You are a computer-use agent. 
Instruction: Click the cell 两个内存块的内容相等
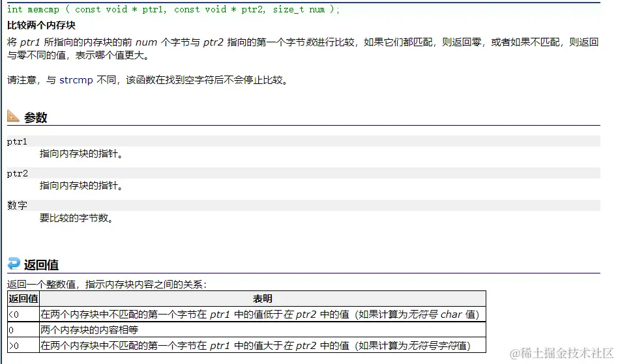click(263, 329)
